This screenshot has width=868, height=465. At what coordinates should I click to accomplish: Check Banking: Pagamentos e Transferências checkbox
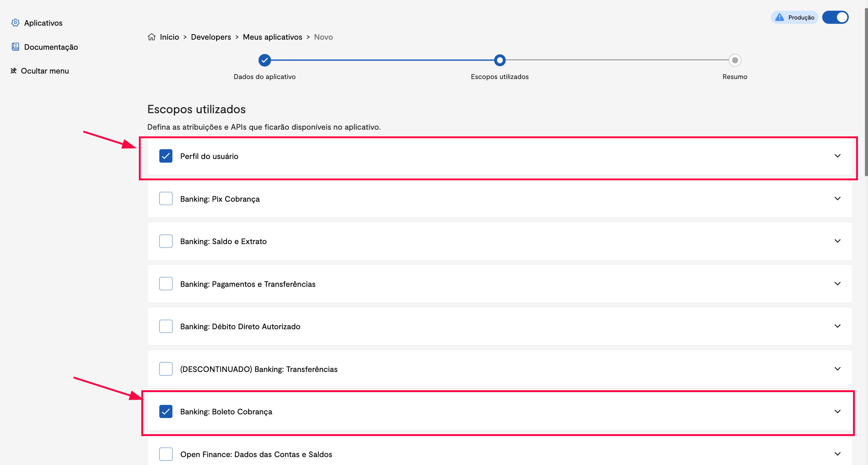point(166,284)
